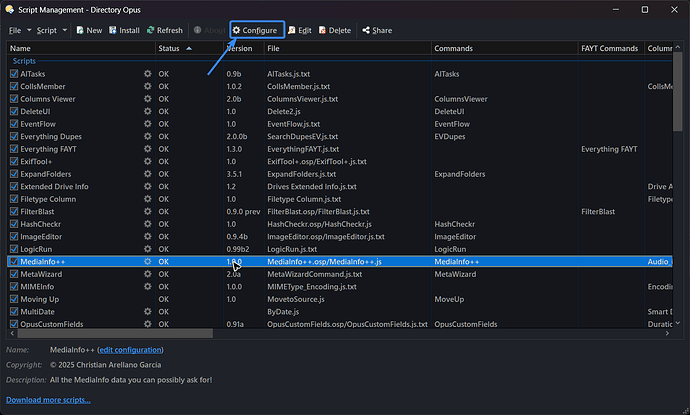The image size is (690, 415).
Task: Click the scroll right arrow
Action: [667, 334]
